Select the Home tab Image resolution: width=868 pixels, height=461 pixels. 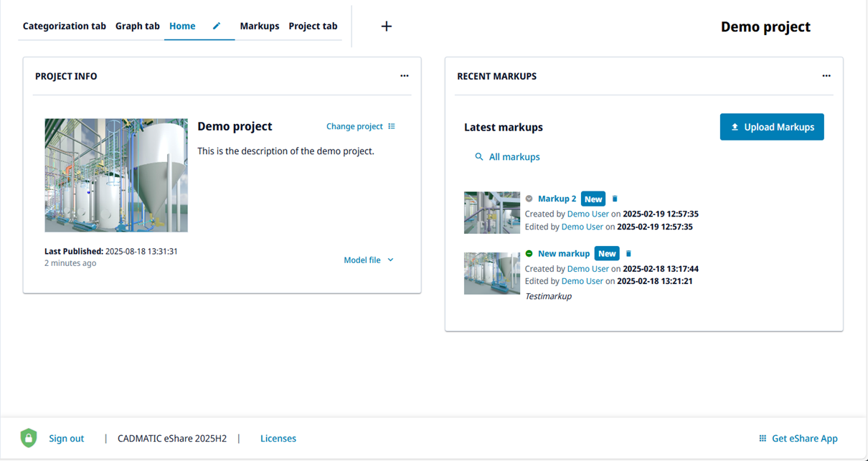(x=182, y=26)
